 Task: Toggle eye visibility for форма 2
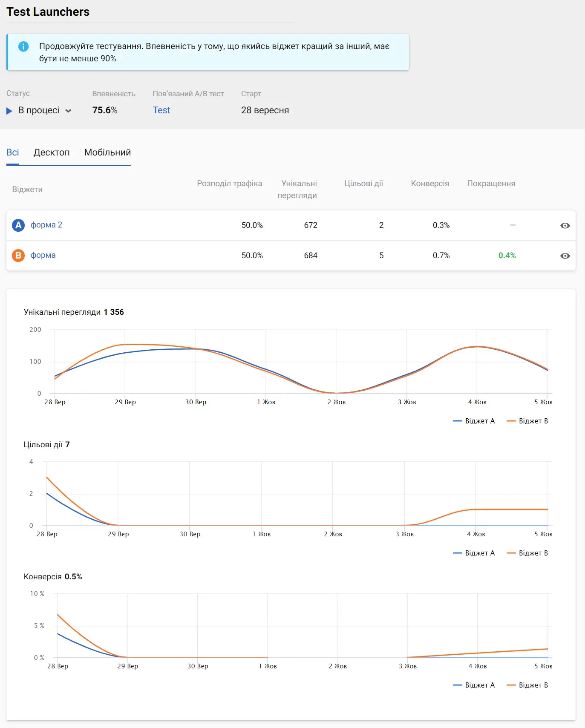[x=565, y=225]
